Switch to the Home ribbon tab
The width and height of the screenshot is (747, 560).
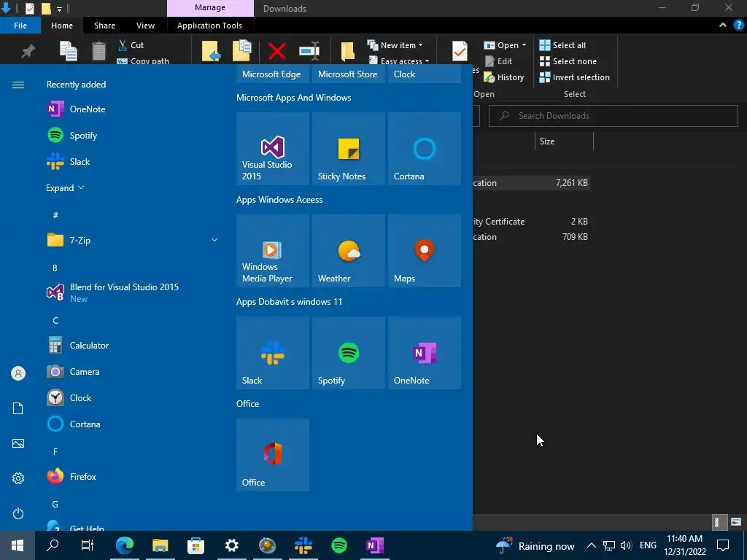tap(62, 26)
